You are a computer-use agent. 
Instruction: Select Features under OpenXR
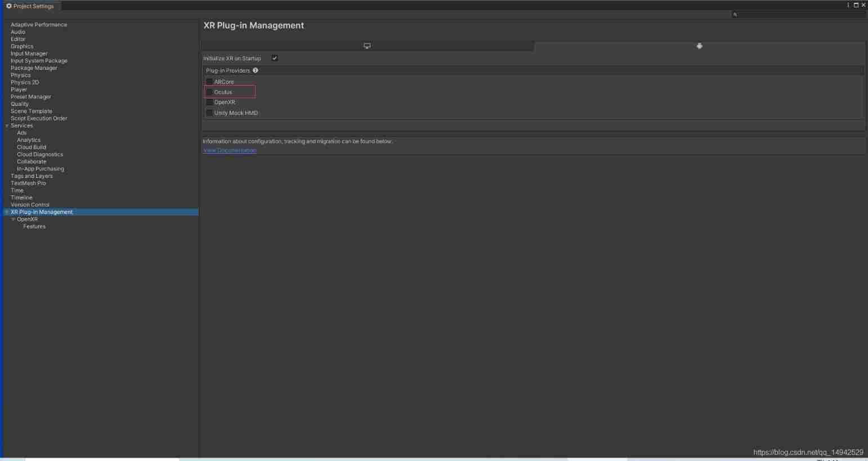point(34,227)
